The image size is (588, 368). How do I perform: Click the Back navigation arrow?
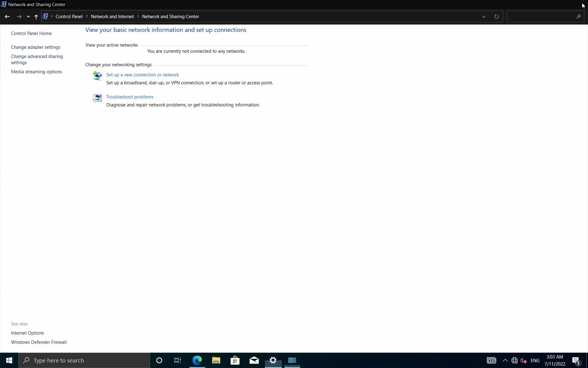tap(7, 17)
